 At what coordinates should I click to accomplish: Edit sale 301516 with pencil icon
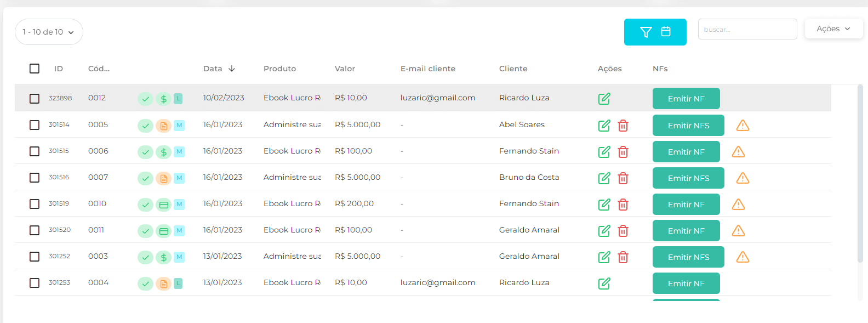coord(604,178)
